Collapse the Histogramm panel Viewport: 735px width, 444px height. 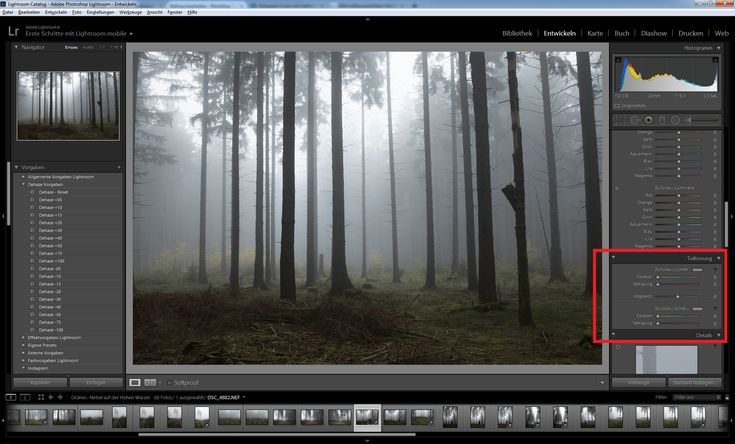point(719,48)
